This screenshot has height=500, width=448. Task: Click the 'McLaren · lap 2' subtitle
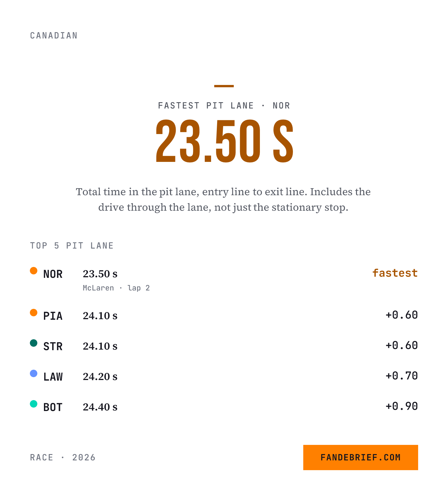(x=116, y=288)
